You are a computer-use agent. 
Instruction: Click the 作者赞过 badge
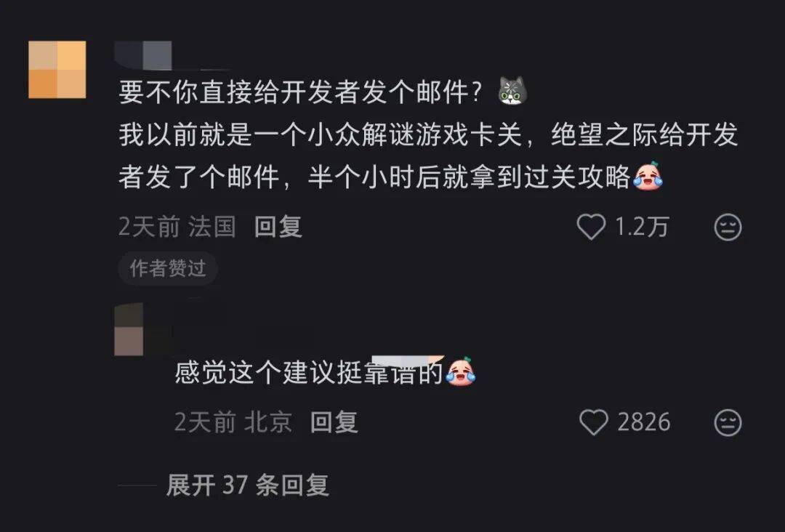point(168,268)
